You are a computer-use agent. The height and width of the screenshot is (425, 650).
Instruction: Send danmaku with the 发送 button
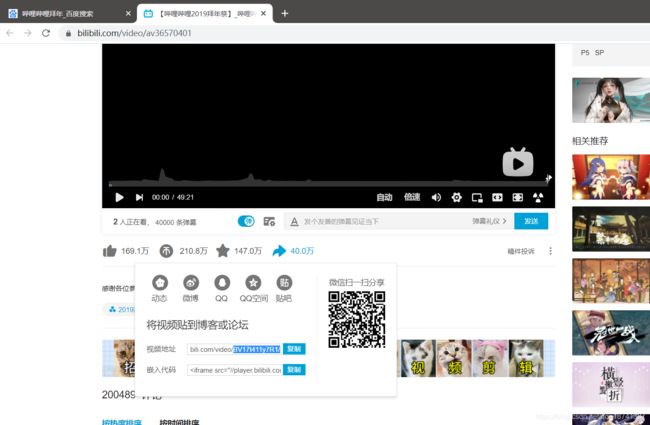531,221
